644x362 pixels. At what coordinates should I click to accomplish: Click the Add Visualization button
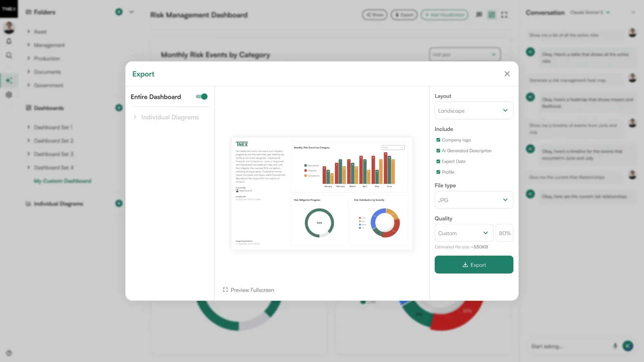[444, 15]
